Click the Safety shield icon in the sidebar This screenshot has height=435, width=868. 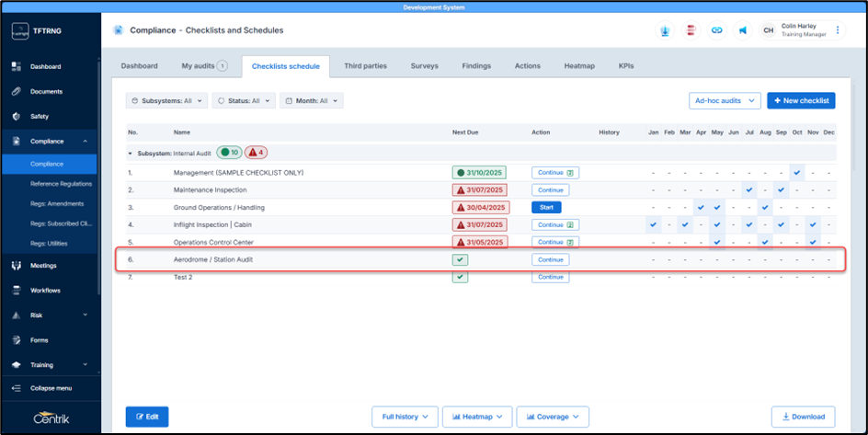pos(17,117)
